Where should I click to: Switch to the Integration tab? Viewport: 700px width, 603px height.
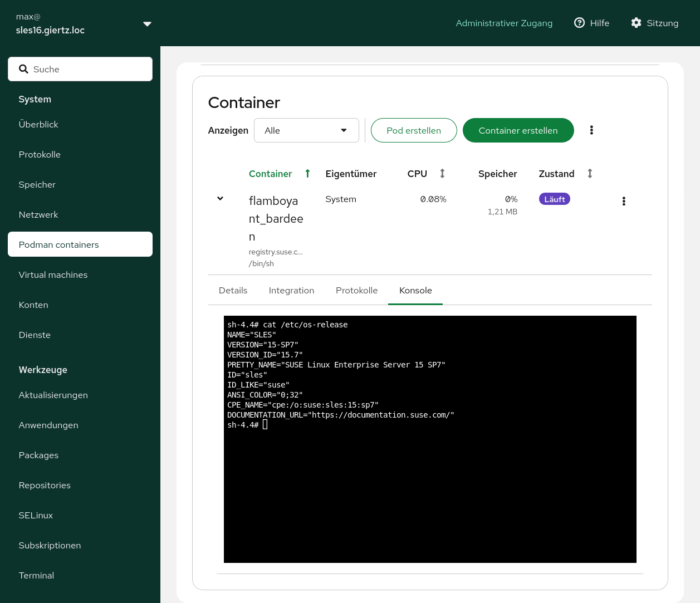pos(291,290)
